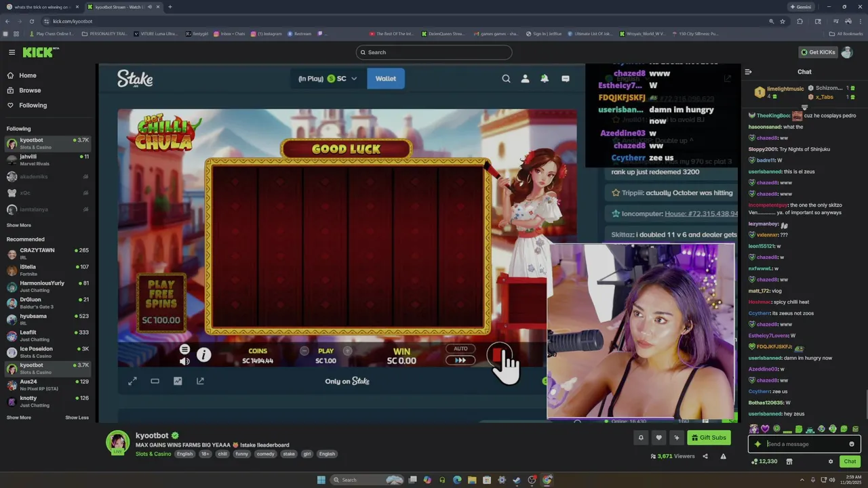Toggle AUTO spin in the slot game
The image size is (868, 488).
(460, 349)
